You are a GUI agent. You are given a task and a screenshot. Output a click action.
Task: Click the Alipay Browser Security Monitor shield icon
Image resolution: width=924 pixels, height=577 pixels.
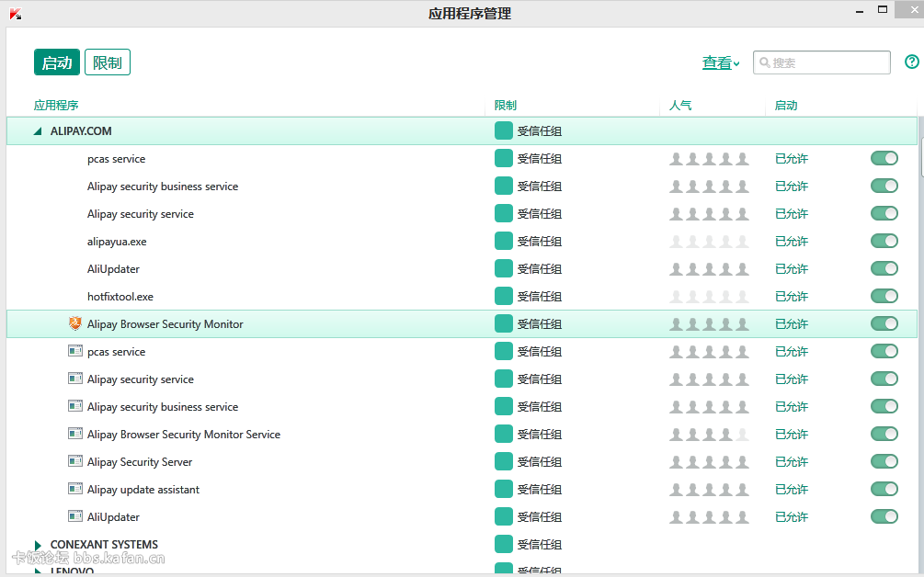pyautogui.click(x=74, y=323)
